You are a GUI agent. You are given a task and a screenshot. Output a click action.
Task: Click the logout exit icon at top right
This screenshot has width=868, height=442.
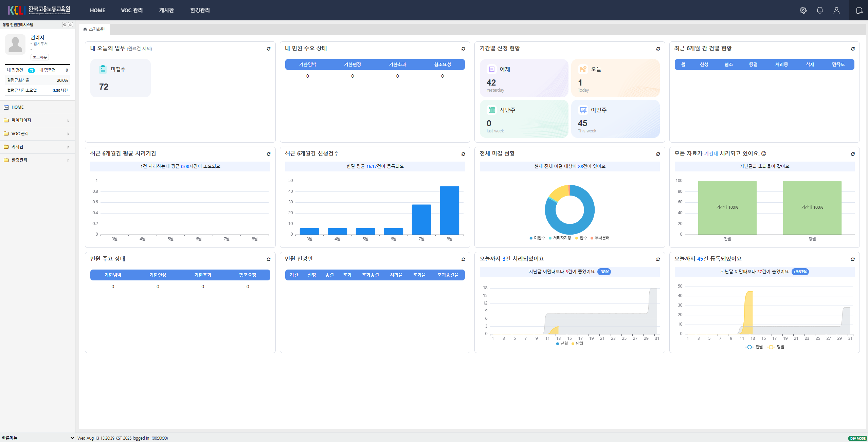point(859,11)
